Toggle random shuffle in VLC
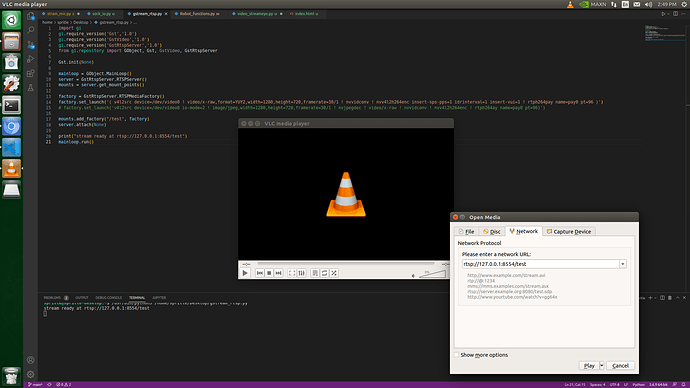The image size is (690, 388). pos(334,273)
